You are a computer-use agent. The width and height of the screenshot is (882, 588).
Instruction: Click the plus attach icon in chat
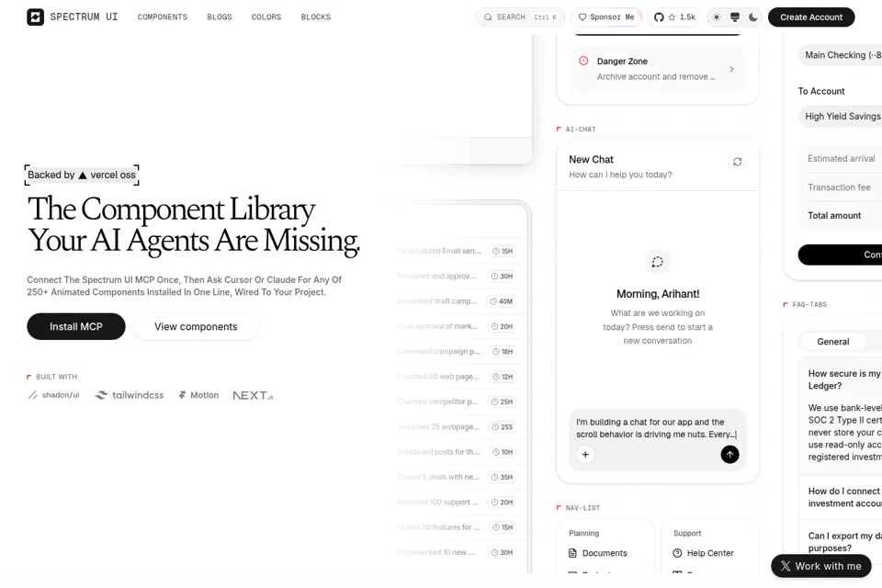point(585,454)
